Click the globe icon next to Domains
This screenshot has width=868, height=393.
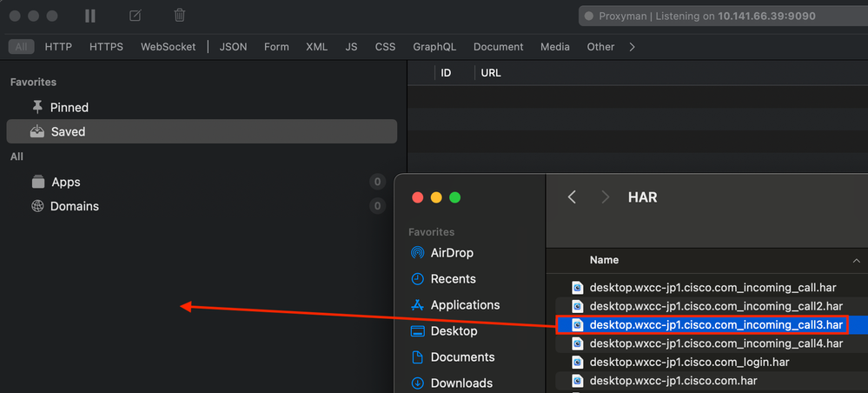pos(37,206)
